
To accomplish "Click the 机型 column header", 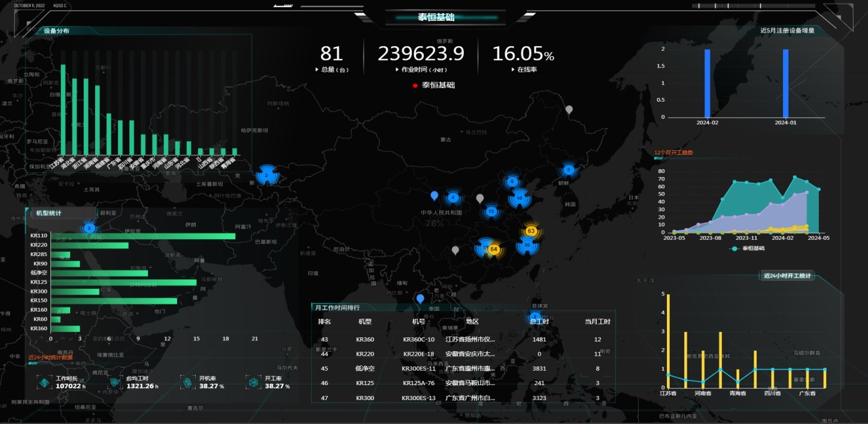I will pyautogui.click(x=365, y=322).
